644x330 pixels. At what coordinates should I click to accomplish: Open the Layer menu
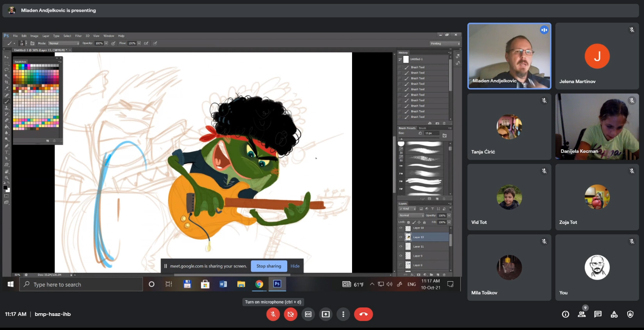coord(46,36)
